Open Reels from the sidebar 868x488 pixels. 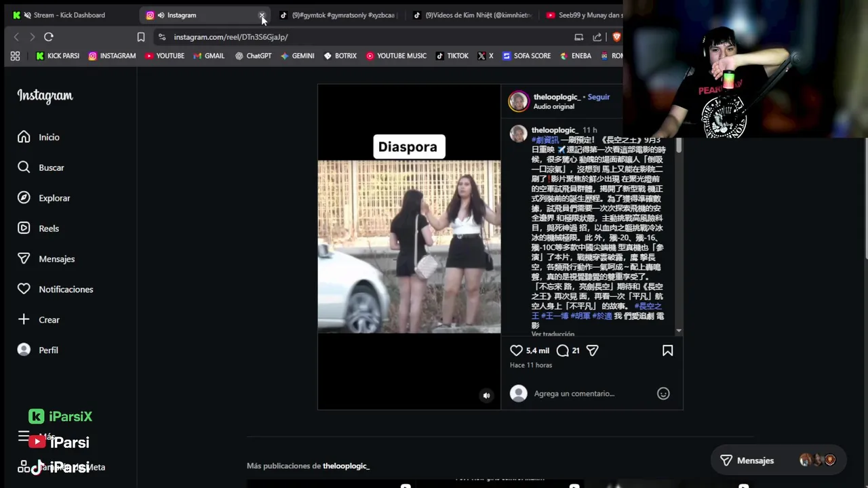tap(38, 228)
